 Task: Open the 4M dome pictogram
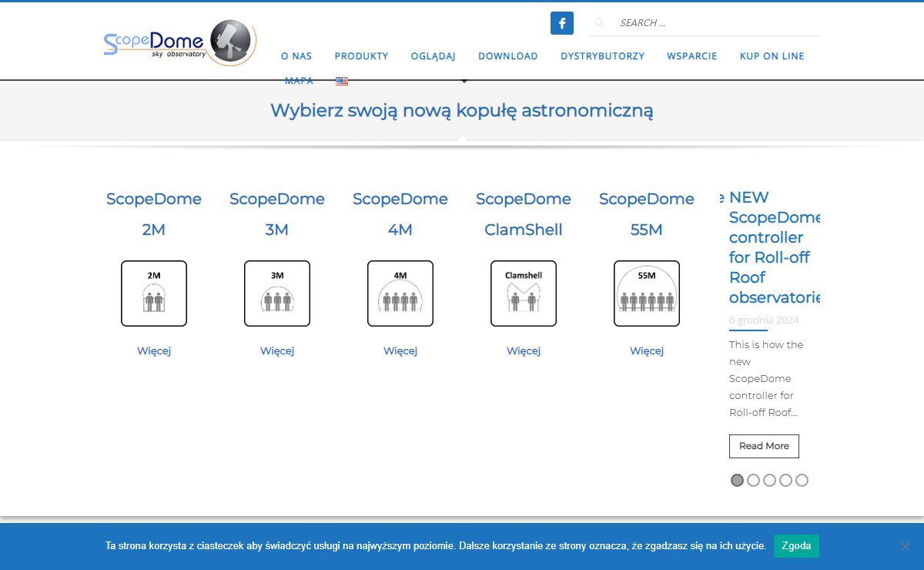[x=400, y=293]
